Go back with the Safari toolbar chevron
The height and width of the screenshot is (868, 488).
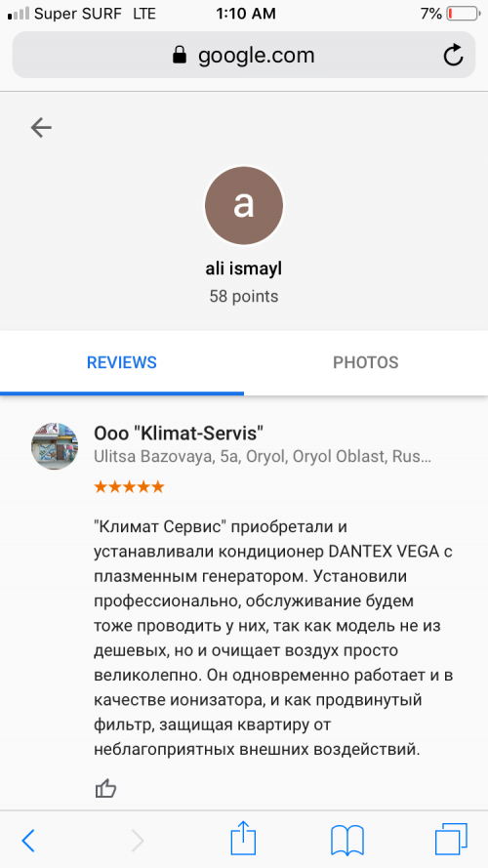point(28,841)
